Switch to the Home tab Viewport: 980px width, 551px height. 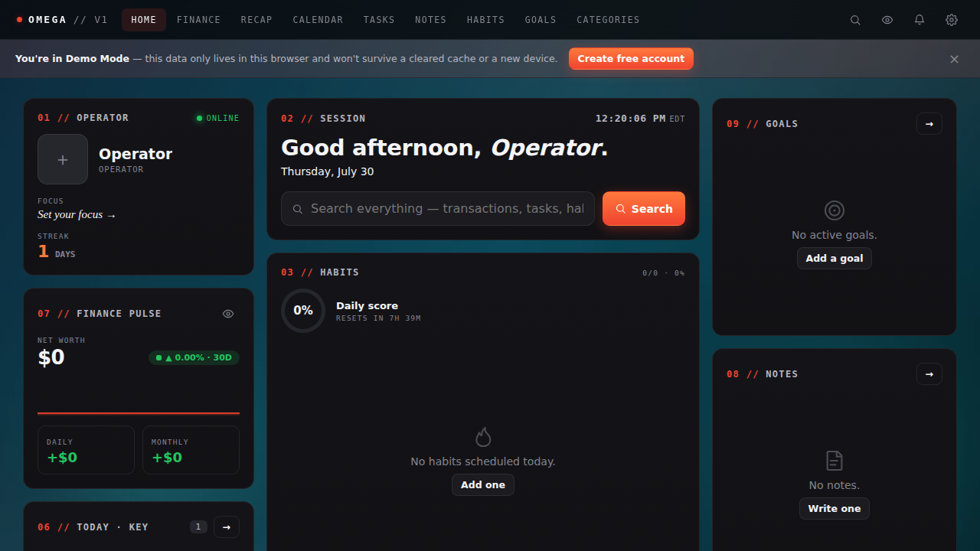click(144, 20)
